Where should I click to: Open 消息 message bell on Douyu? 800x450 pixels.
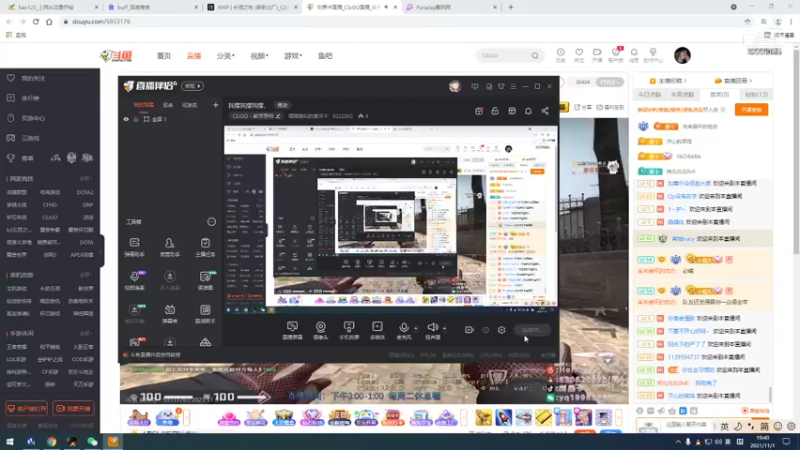(x=634, y=55)
